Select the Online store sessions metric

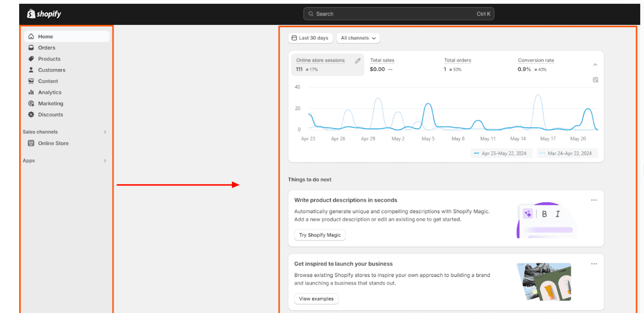point(327,65)
